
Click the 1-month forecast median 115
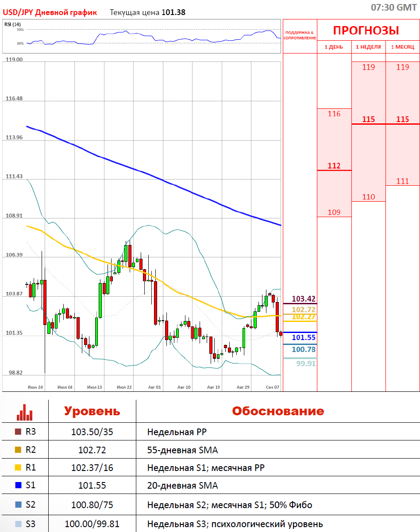click(x=403, y=119)
